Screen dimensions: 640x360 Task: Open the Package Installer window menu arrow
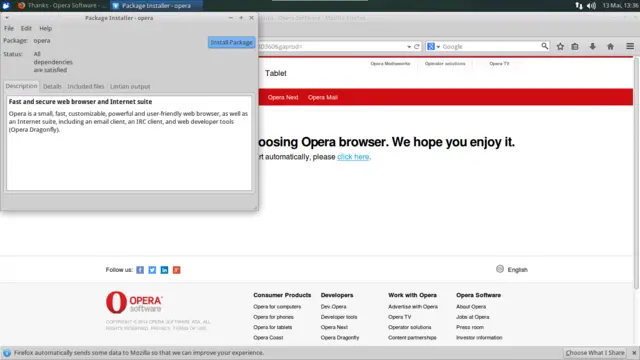tap(7, 18)
